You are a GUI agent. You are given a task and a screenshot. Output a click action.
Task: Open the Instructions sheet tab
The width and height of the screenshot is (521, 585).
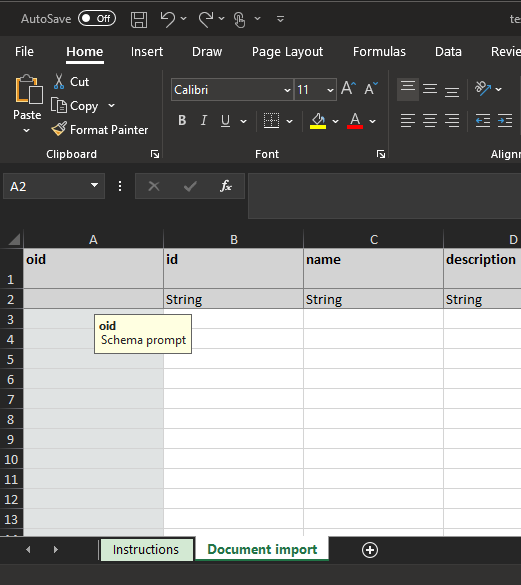pyautogui.click(x=146, y=549)
